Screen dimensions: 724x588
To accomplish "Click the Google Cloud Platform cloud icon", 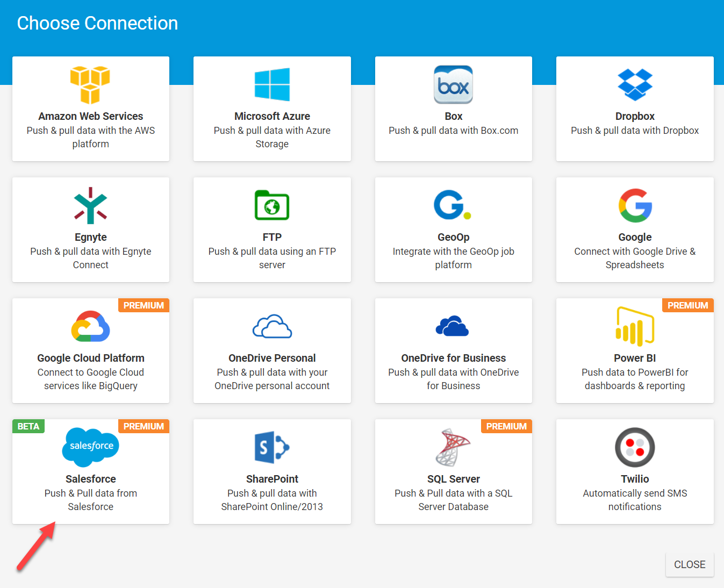I will point(90,326).
